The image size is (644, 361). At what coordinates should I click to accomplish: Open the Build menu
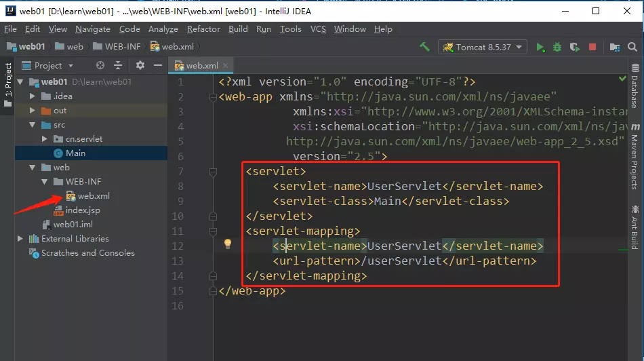tap(238, 29)
